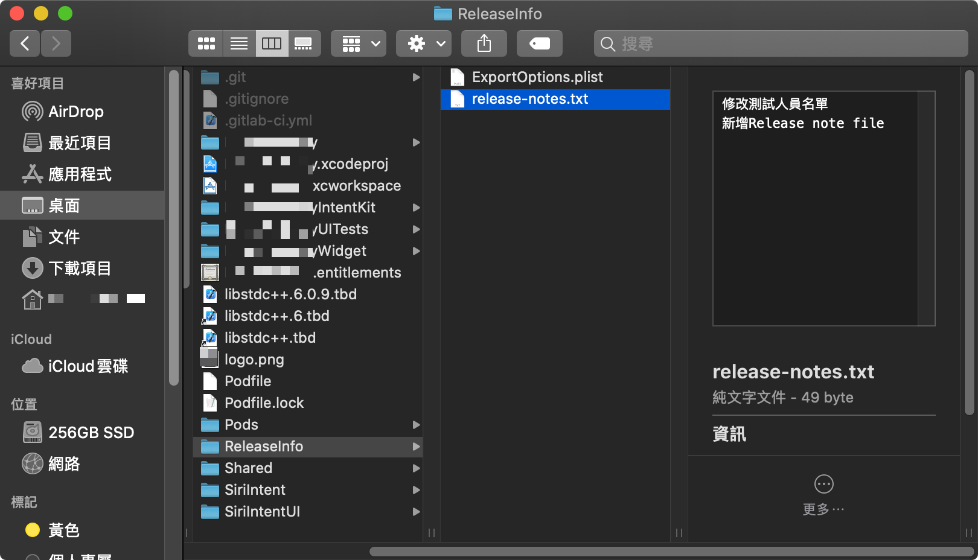Click the Shared folder name

248,468
